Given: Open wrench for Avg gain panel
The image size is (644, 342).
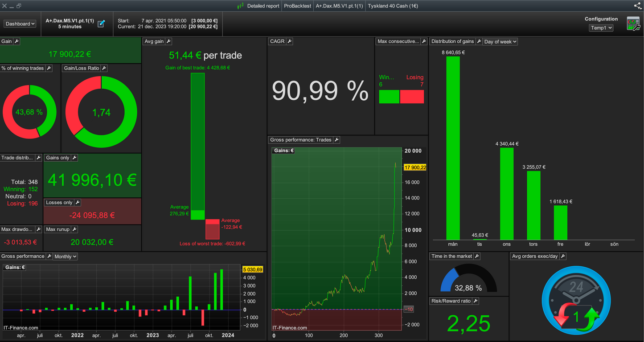Looking at the screenshot, I should [169, 41].
